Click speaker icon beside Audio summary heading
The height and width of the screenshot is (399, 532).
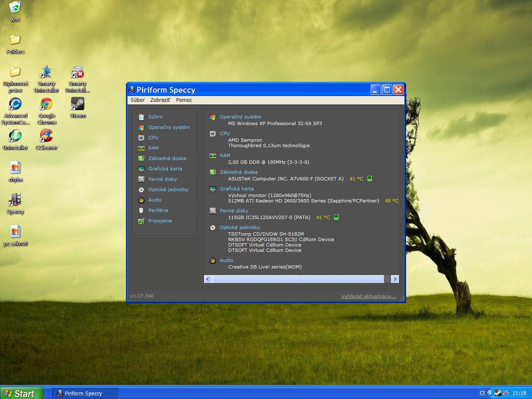coord(213,260)
